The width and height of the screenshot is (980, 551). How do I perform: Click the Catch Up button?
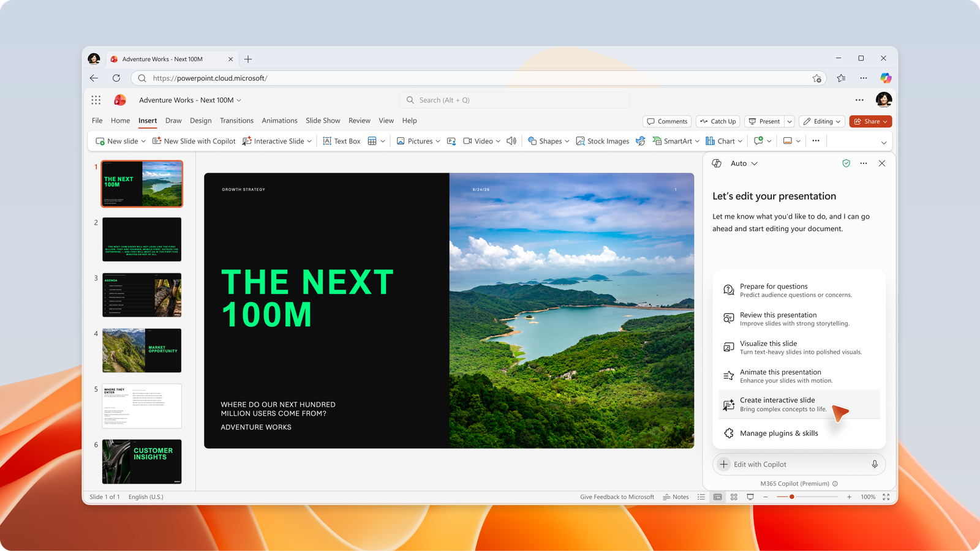(x=718, y=121)
